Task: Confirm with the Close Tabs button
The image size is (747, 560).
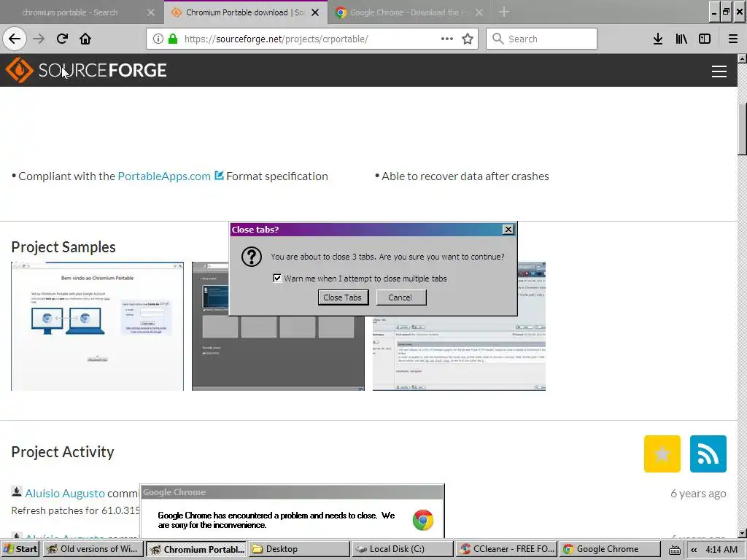Action: [343, 297]
